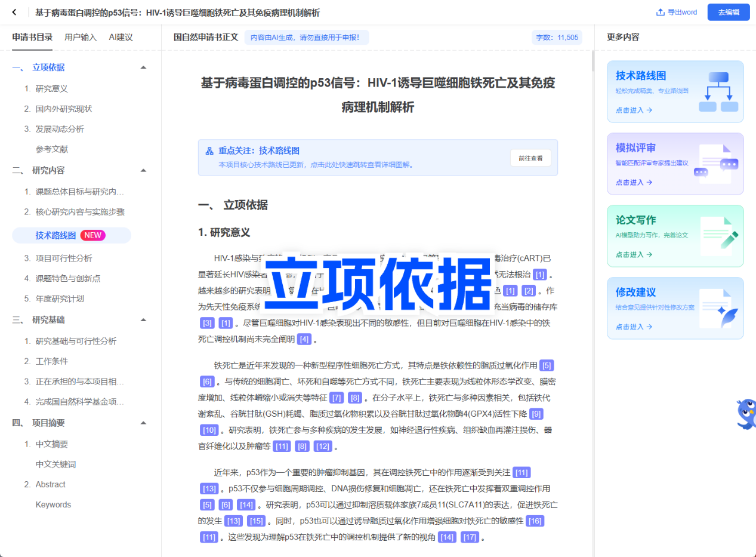
Task: Click citation [9] after GPX4活性下降
Action: [536, 414]
